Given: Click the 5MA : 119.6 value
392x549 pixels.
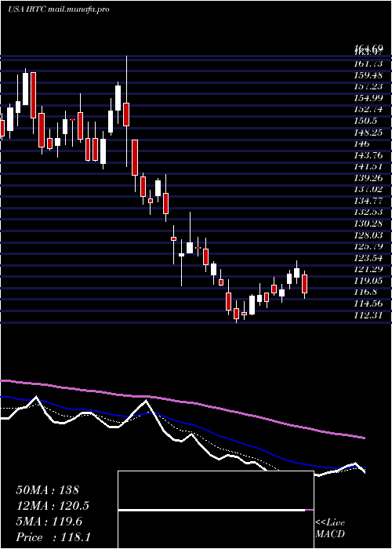Looking at the screenshot, I should (x=49, y=522).
